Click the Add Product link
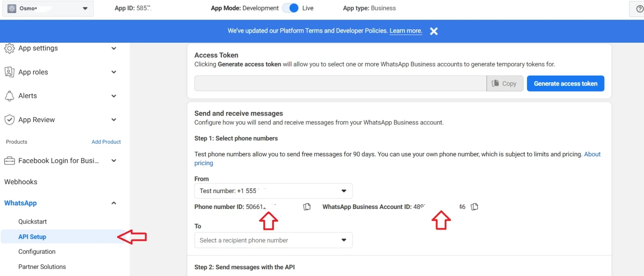This screenshot has width=644, height=276. [x=106, y=142]
